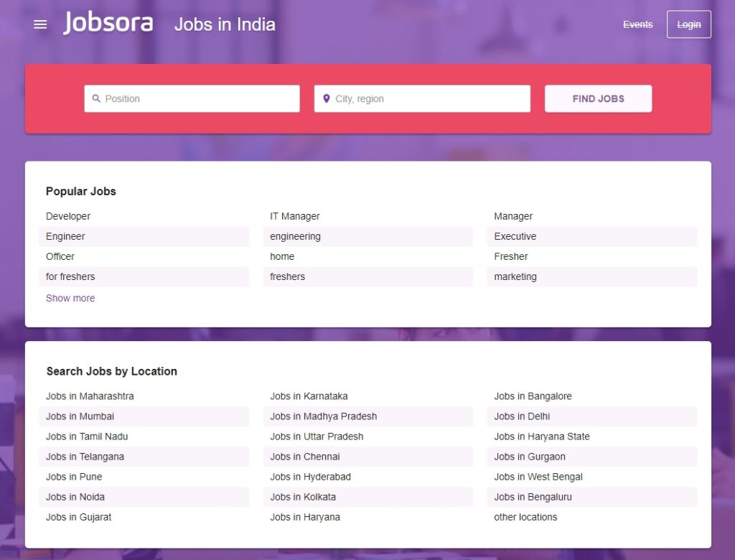Image resolution: width=735 pixels, height=560 pixels.
Task: Browse marketing jobs
Action: click(x=515, y=276)
